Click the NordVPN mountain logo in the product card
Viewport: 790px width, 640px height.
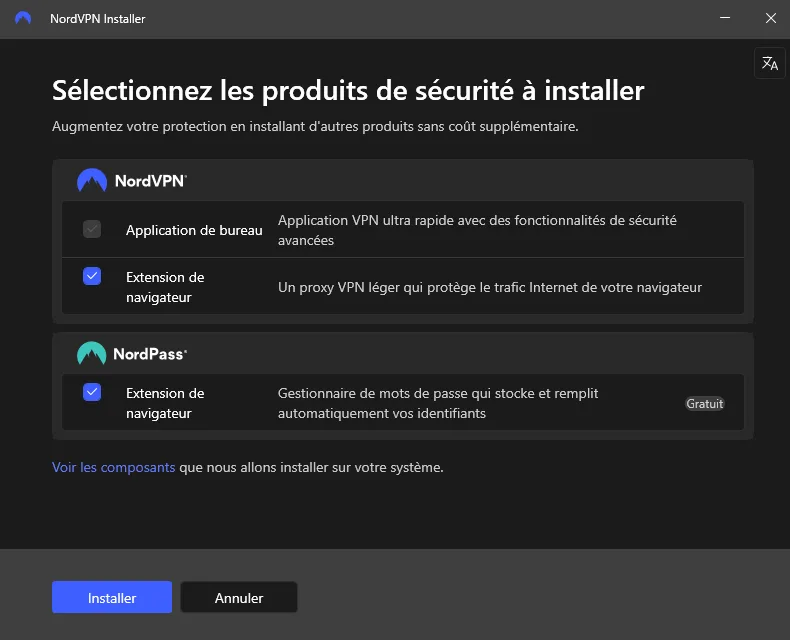(92, 180)
